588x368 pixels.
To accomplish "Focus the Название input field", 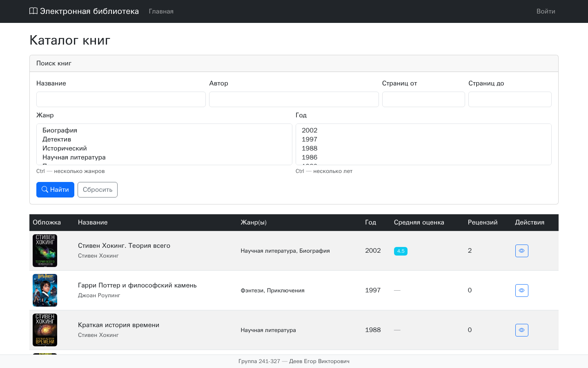I will pyautogui.click(x=121, y=99).
